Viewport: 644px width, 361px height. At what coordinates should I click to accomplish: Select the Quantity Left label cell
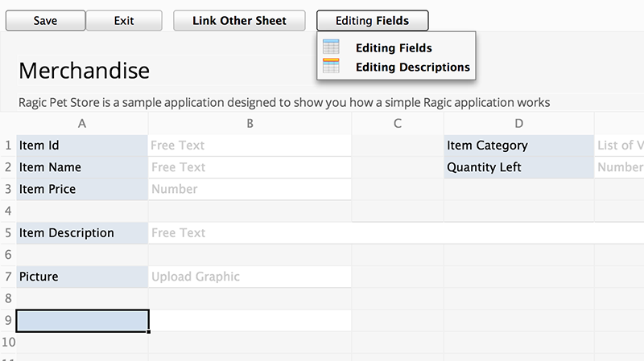[518, 167]
